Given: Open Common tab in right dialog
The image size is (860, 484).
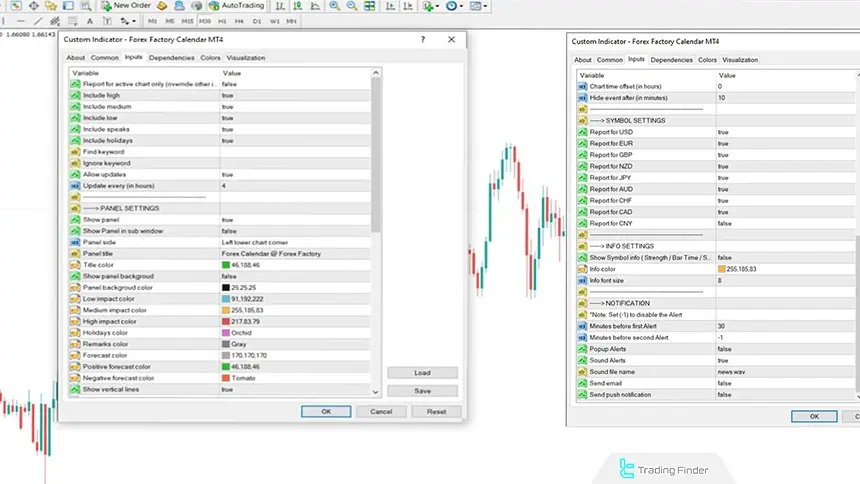Looking at the screenshot, I should tap(610, 60).
